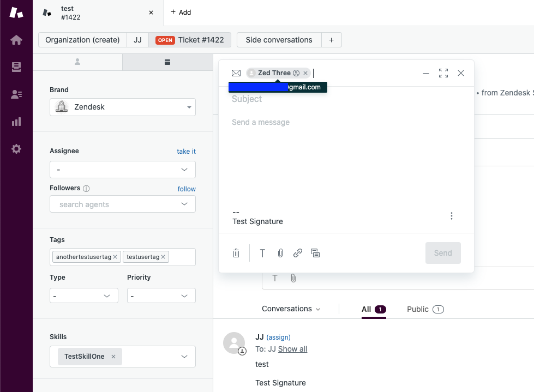This screenshot has width=534, height=392.
Task: Click 'Show all' under JJ's reply
Action: pyautogui.click(x=291, y=349)
